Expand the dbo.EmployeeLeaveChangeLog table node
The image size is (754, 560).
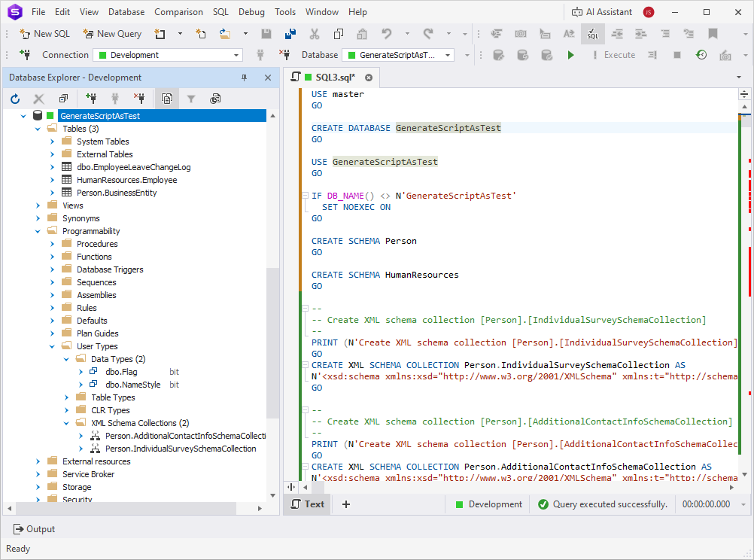[x=53, y=167]
